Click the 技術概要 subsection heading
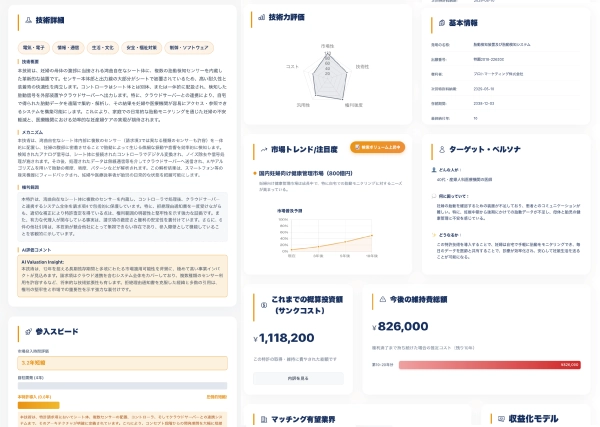Image resolution: width=600 pixels, height=427 pixels. pyautogui.click(x=30, y=62)
